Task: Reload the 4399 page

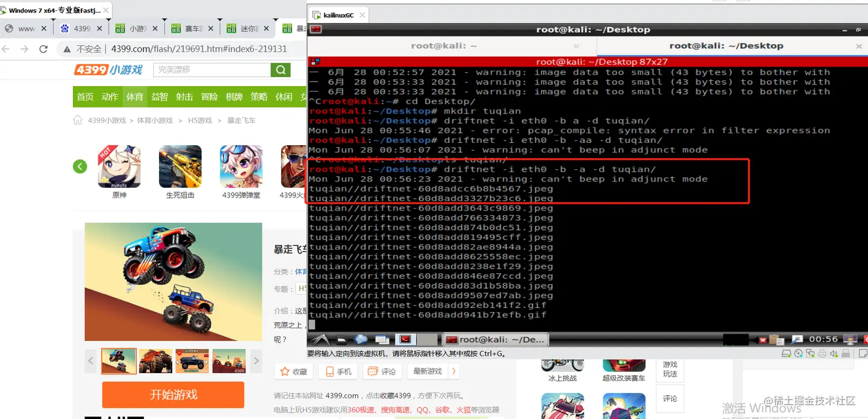Action: point(43,49)
